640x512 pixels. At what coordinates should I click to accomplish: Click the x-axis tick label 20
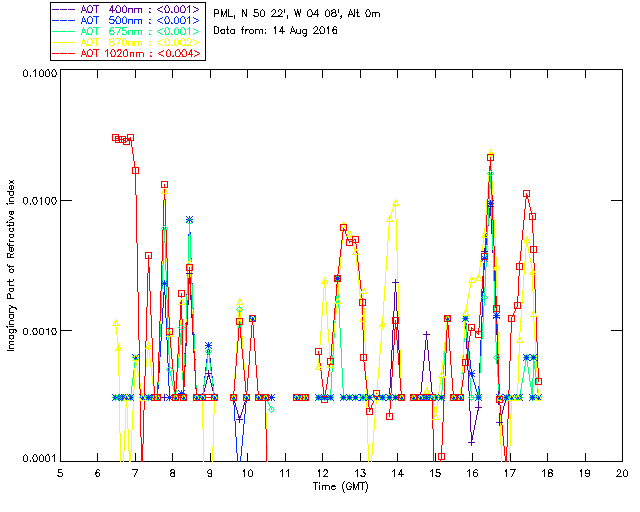(x=622, y=473)
